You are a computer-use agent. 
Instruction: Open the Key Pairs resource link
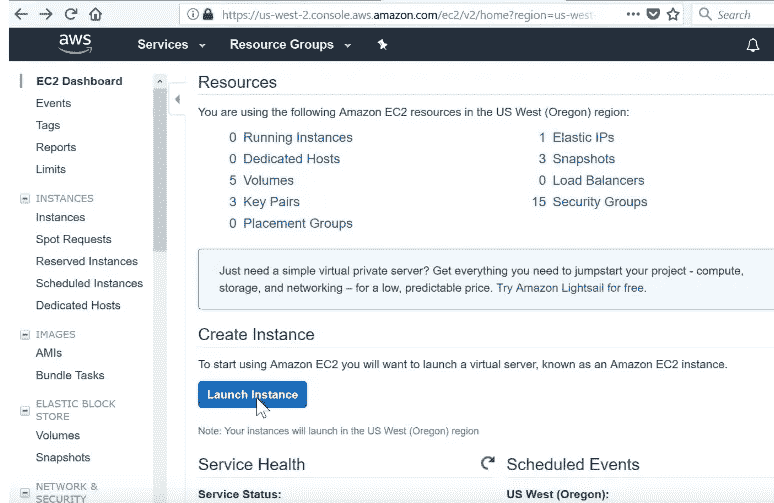pos(271,202)
